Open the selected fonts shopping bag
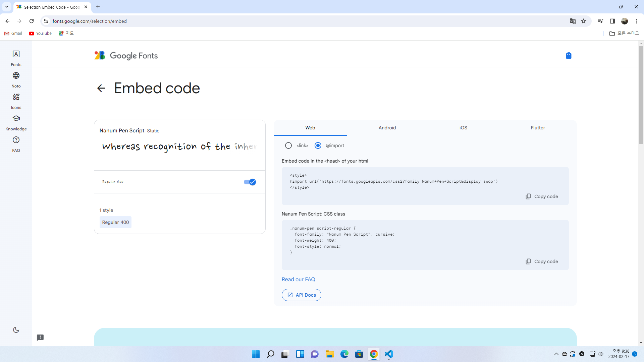 coord(569,56)
